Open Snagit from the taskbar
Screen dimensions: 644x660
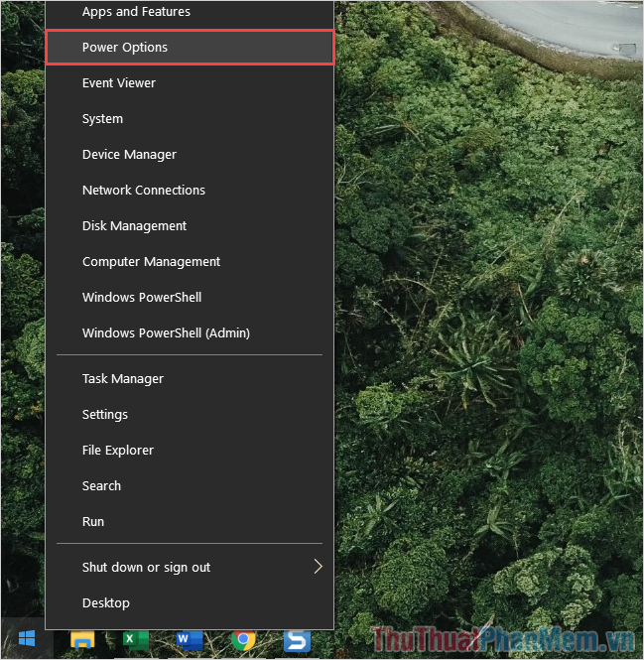click(x=297, y=640)
